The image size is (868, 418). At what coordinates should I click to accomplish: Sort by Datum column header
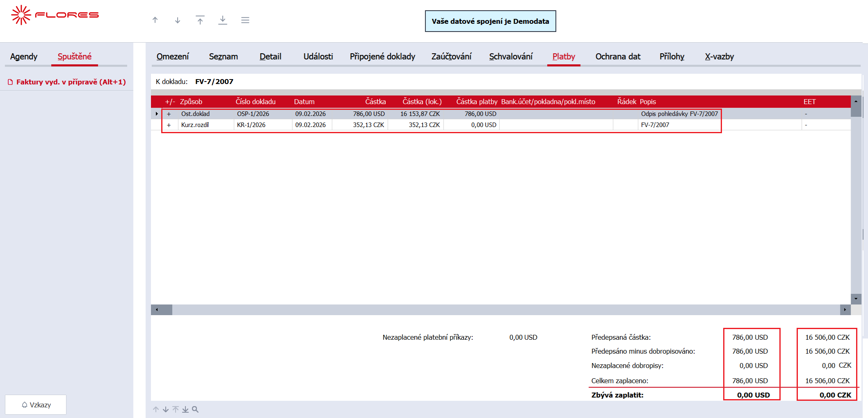pos(304,102)
